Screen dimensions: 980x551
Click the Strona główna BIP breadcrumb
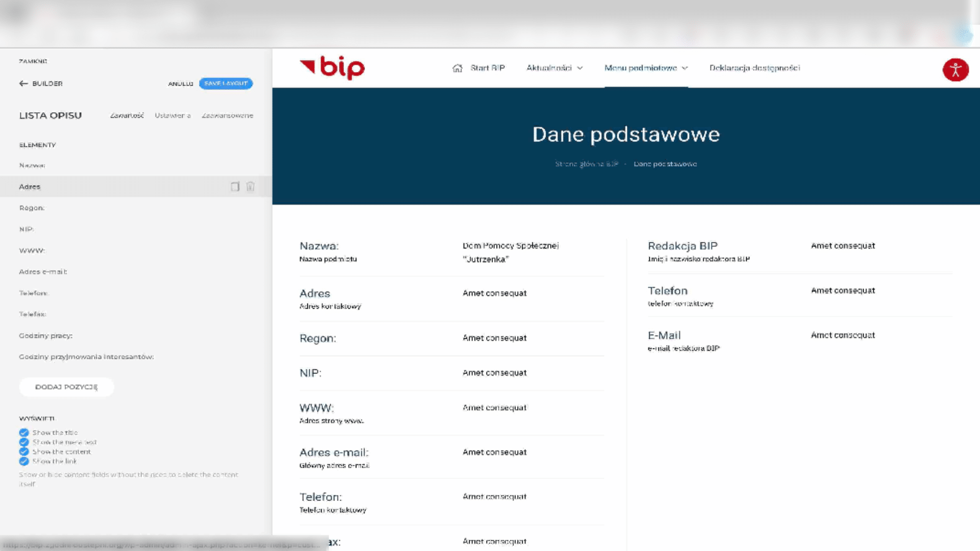(587, 164)
